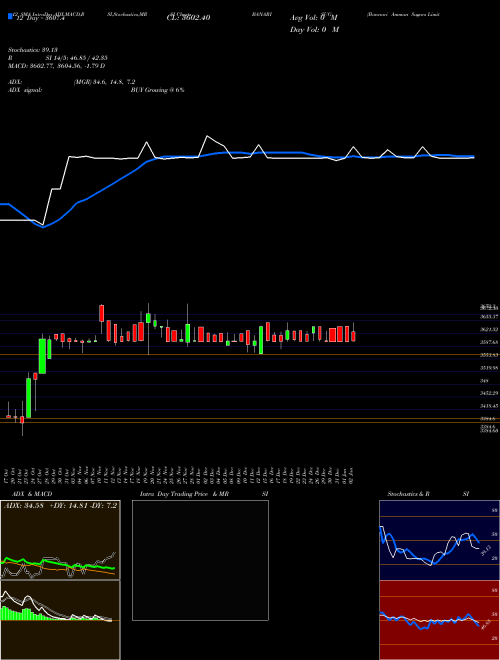Viewport: 500px width, 660px height.
Task: Click the price axis label 3452.29
Action: tap(489, 393)
